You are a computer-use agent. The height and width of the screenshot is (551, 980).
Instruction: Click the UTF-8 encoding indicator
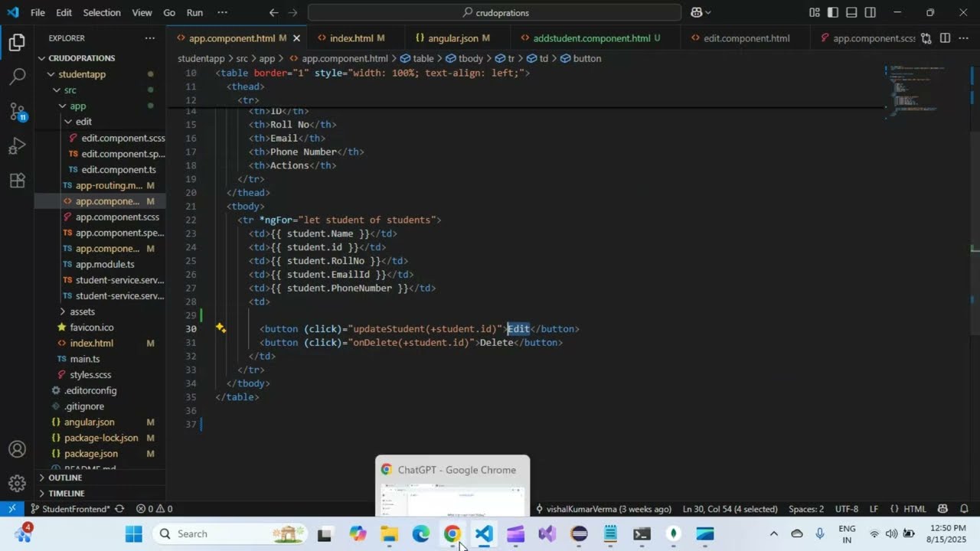[x=847, y=509]
